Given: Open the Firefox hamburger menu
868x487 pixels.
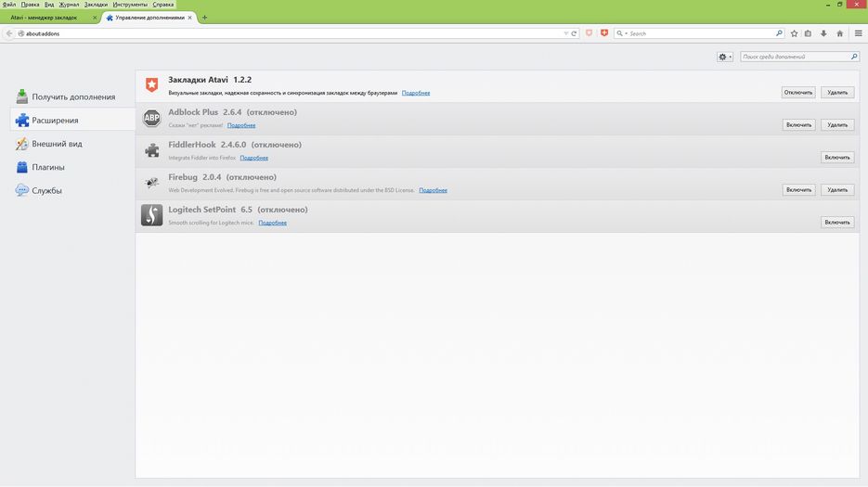Looking at the screenshot, I should 859,33.
